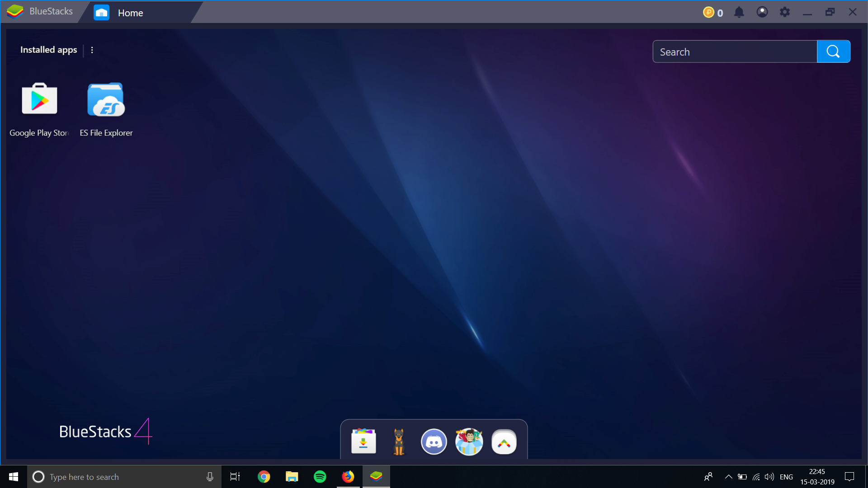Screen dimensions: 868x488
Task: Open Discord from the dock
Action: tap(434, 441)
